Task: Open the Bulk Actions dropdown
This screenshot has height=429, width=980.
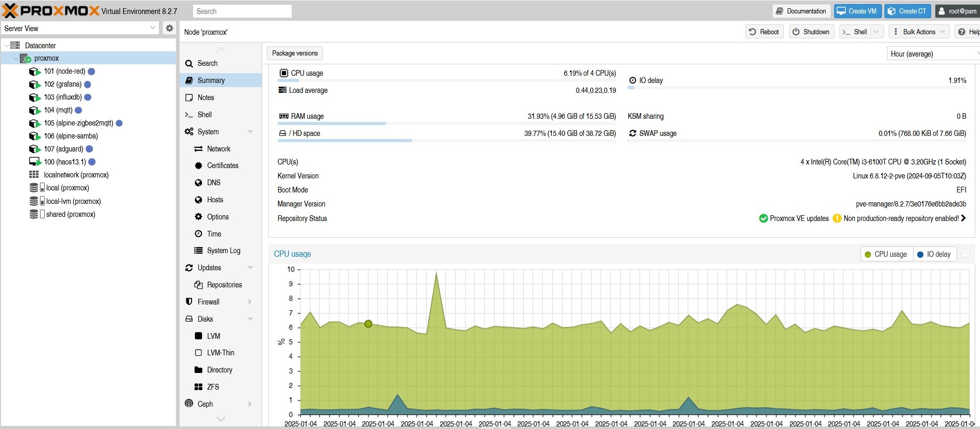Action: tap(918, 32)
